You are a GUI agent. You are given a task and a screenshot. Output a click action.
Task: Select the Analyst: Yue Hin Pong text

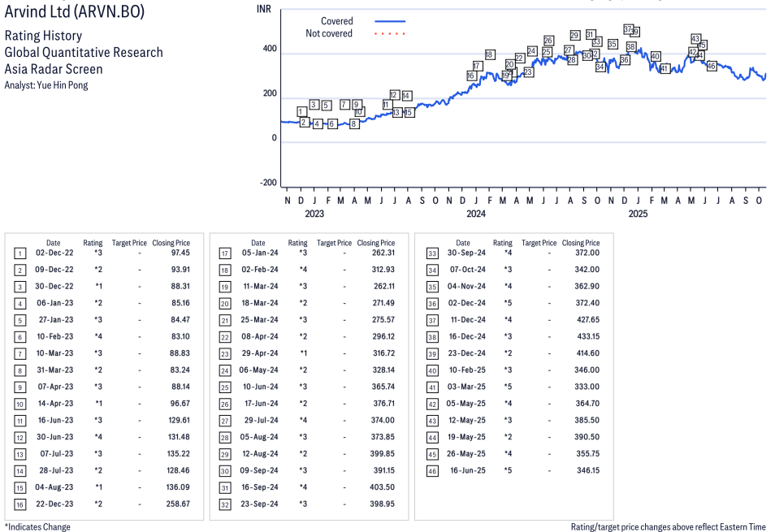point(46,85)
